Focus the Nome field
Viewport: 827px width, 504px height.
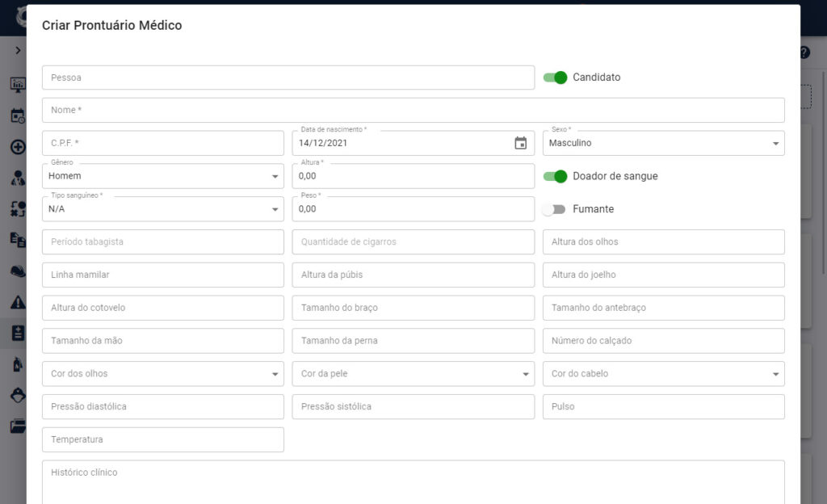pyautogui.click(x=413, y=110)
